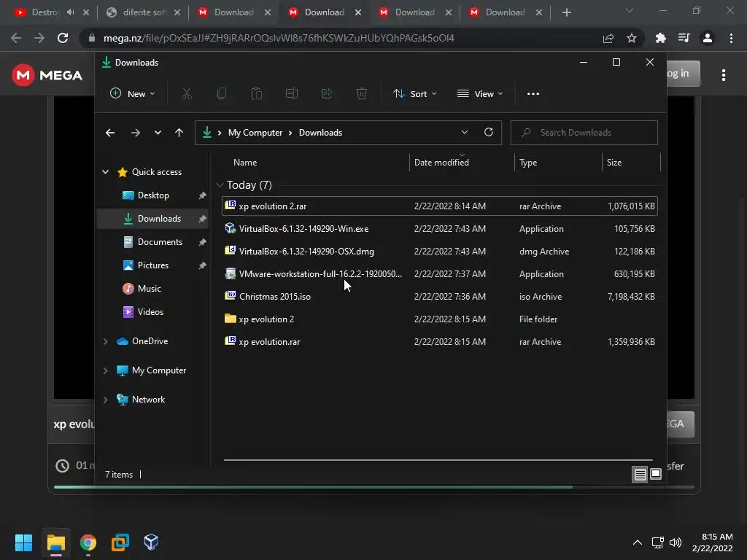
Task: Expand OneDrive tree node
Action: pyautogui.click(x=105, y=341)
